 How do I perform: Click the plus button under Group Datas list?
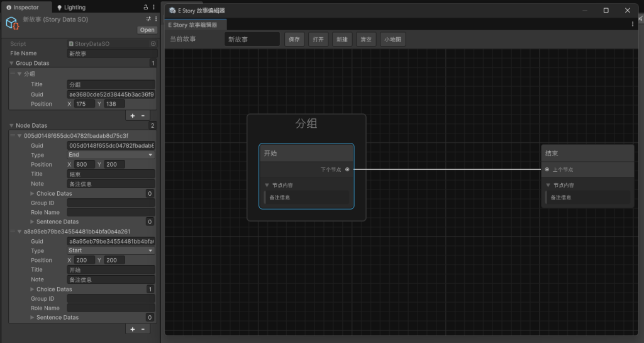pos(133,116)
